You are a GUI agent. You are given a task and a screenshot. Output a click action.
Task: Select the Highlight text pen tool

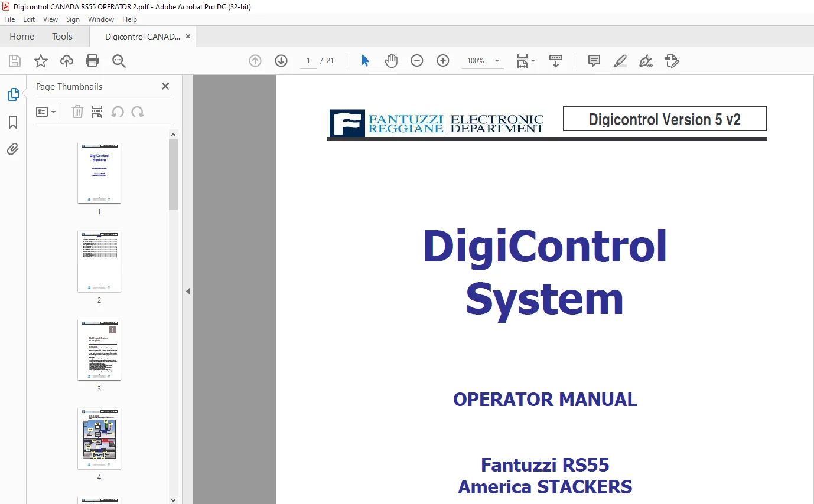point(620,61)
